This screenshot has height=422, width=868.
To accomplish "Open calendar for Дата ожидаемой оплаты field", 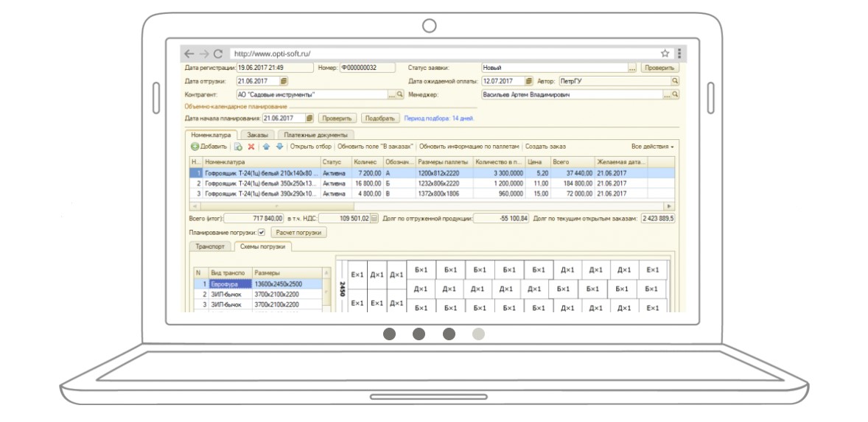I will pos(528,81).
